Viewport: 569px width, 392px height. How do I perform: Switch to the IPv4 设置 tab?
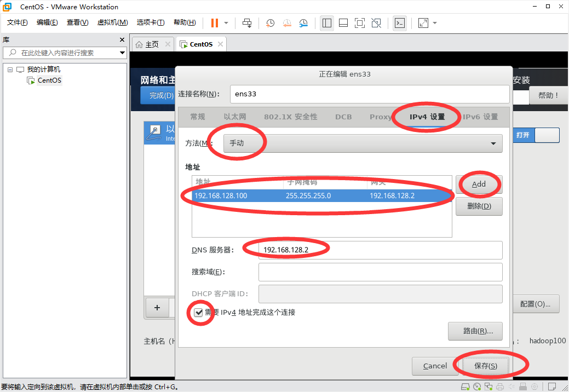[427, 117]
